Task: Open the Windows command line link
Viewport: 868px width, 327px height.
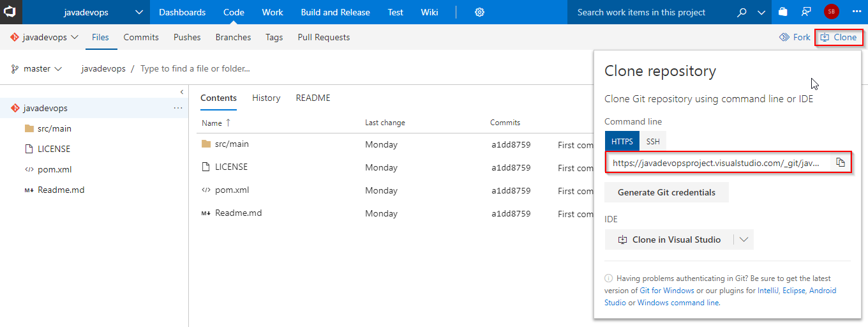Action: 678,303
